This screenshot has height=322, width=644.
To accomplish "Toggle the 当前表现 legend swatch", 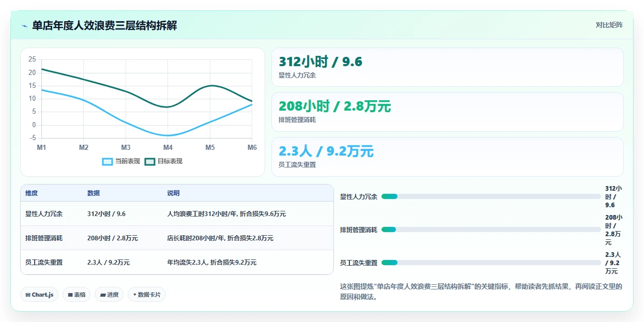I will [x=108, y=161].
